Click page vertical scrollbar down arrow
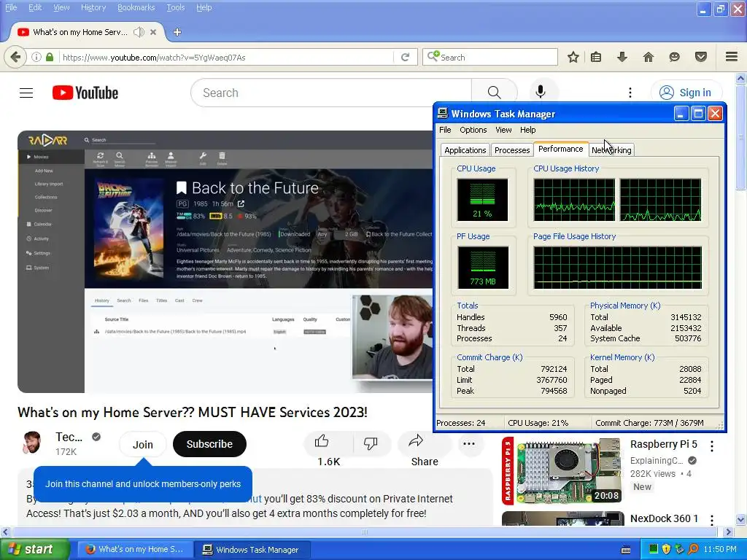The height and width of the screenshot is (560, 747). pos(741,519)
